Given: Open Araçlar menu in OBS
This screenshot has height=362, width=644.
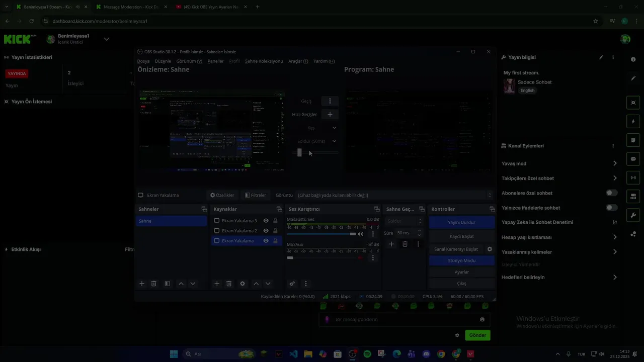Looking at the screenshot, I should (x=298, y=61).
